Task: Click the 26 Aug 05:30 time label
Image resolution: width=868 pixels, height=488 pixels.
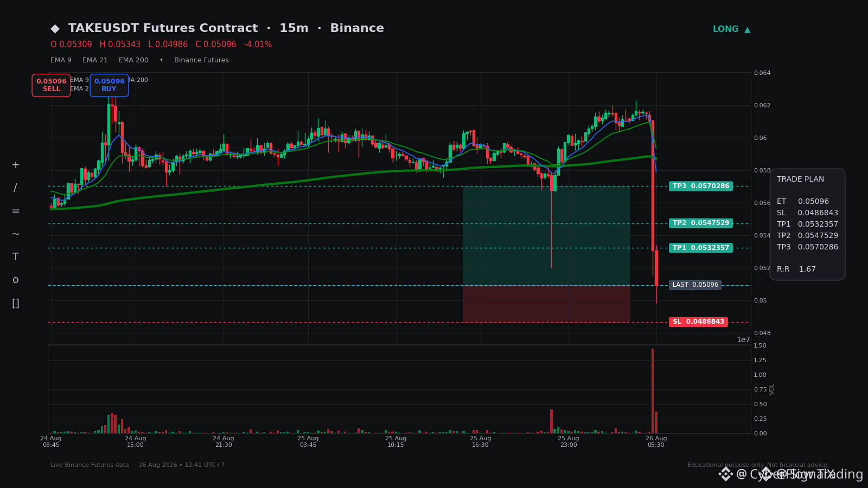Action: tap(656, 441)
